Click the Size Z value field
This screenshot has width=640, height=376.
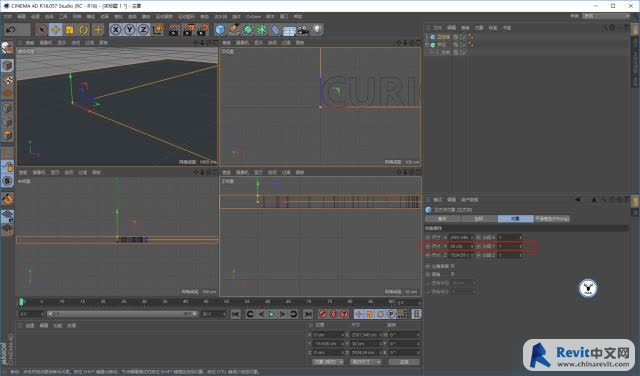tap(460, 255)
